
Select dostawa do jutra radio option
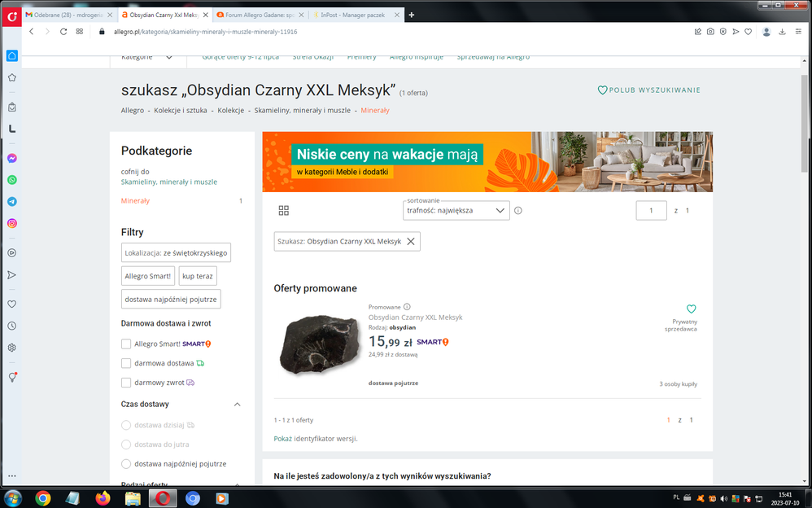click(126, 444)
